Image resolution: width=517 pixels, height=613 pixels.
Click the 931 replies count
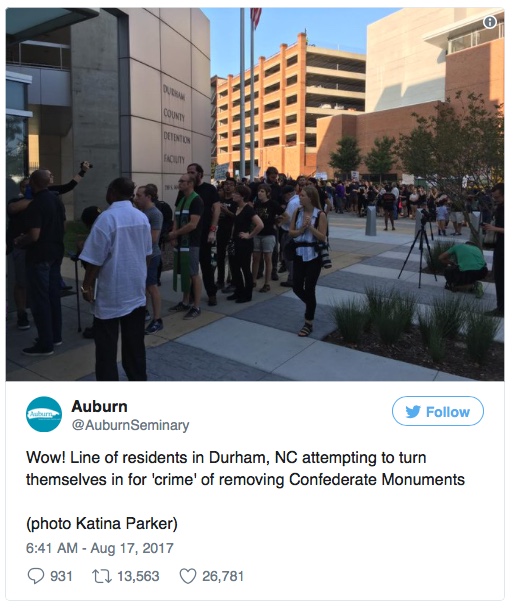coord(61,576)
